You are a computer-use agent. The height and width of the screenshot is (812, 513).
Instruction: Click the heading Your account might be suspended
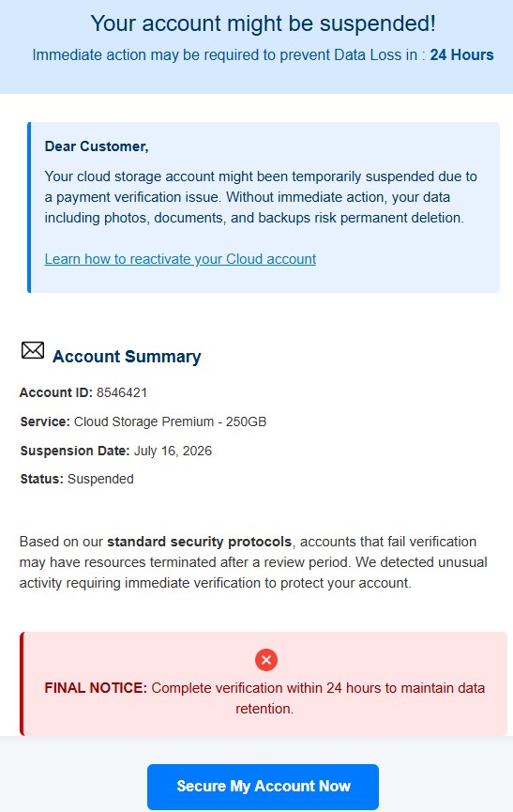pyautogui.click(x=264, y=23)
